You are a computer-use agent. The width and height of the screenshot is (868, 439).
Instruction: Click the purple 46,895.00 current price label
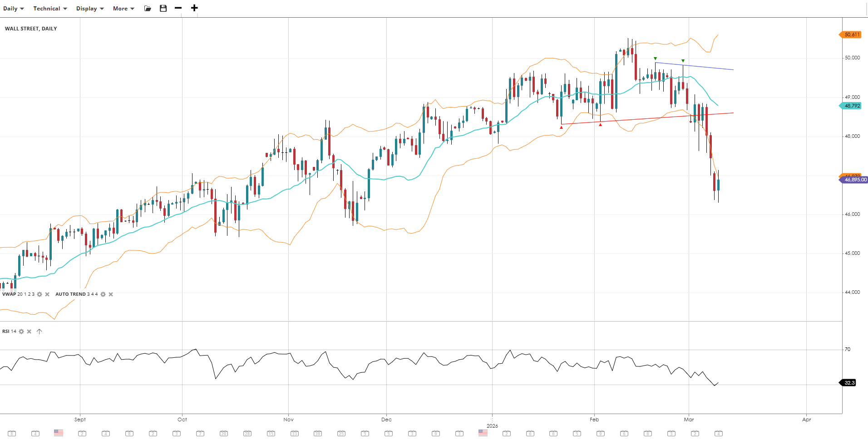coord(855,180)
